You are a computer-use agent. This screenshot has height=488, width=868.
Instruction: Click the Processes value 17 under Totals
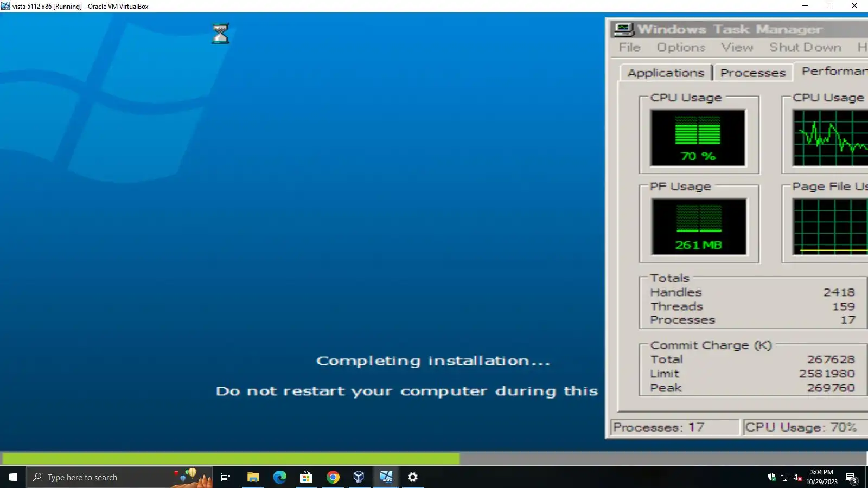click(x=848, y=320)
